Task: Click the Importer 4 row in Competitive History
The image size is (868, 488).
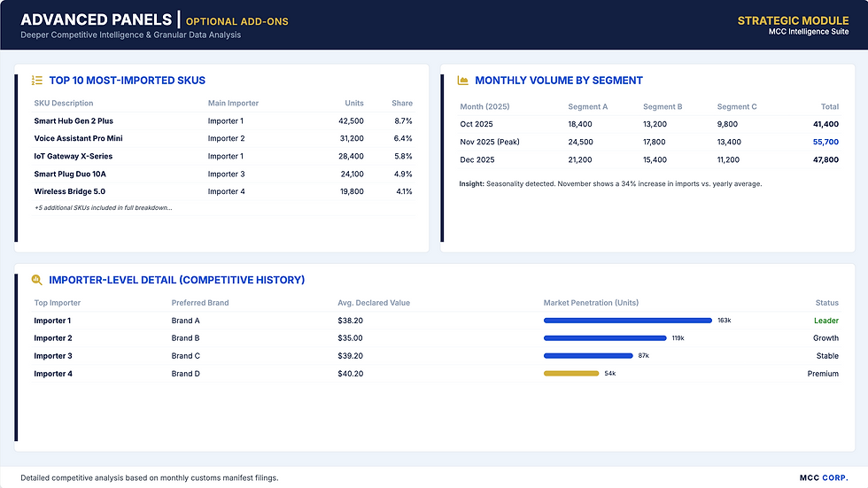Action: click(436, 374)
